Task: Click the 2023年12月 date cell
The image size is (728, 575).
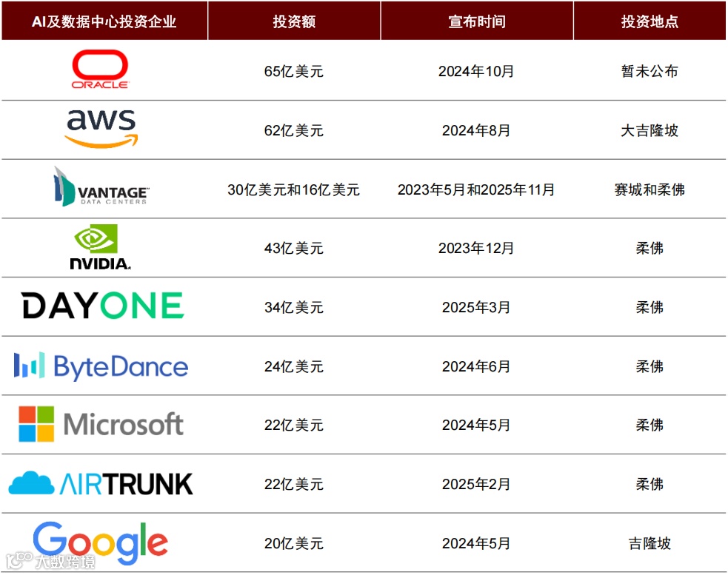Action: (476, 248)
